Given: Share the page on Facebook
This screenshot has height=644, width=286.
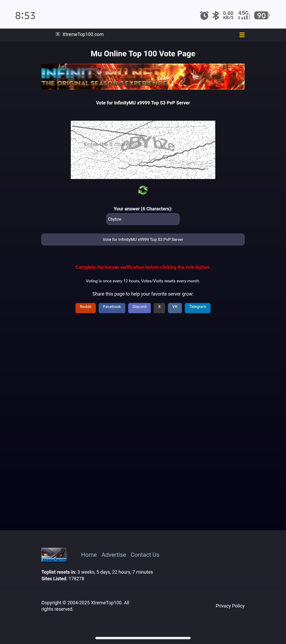Looking at the screenshot, I should (112, 308).
